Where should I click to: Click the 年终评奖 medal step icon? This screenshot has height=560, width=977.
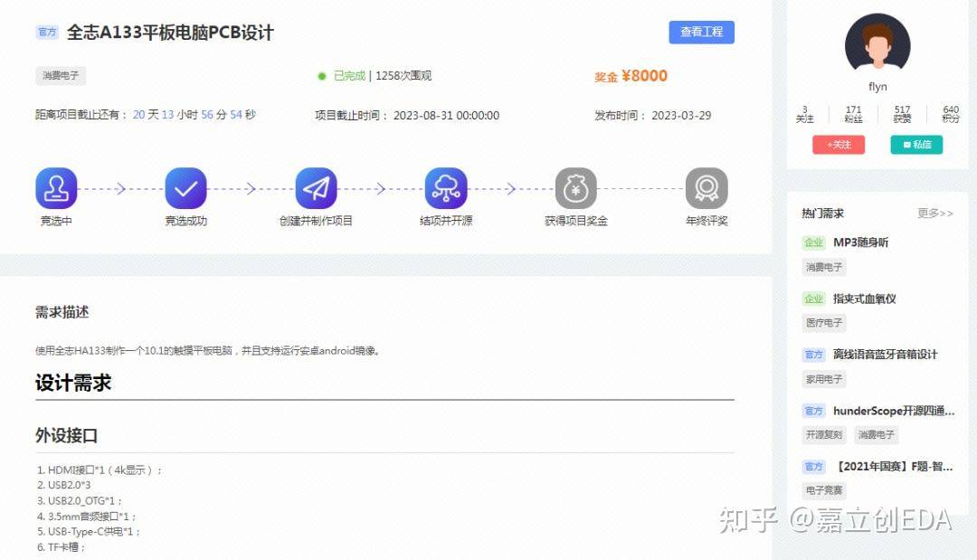[x=707, y=188]
